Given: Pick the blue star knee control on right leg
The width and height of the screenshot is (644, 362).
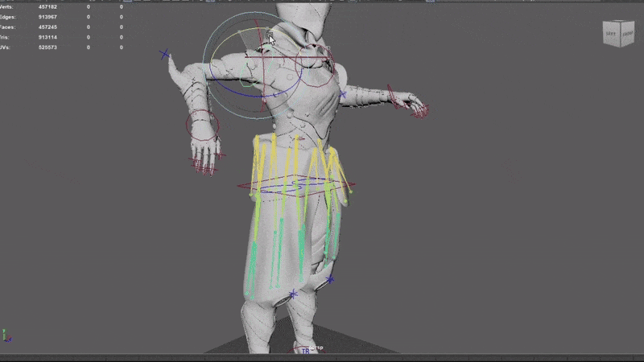Looking at the screenshot, I should point(331,280).
